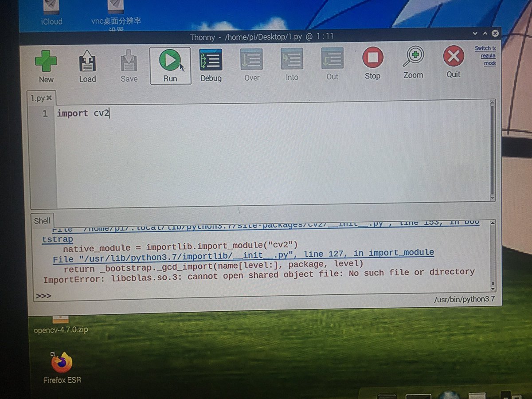The width and height of the screenshot is (532, 399).
Task: Create a new file with New icon
Action: [x=46, y=66]
